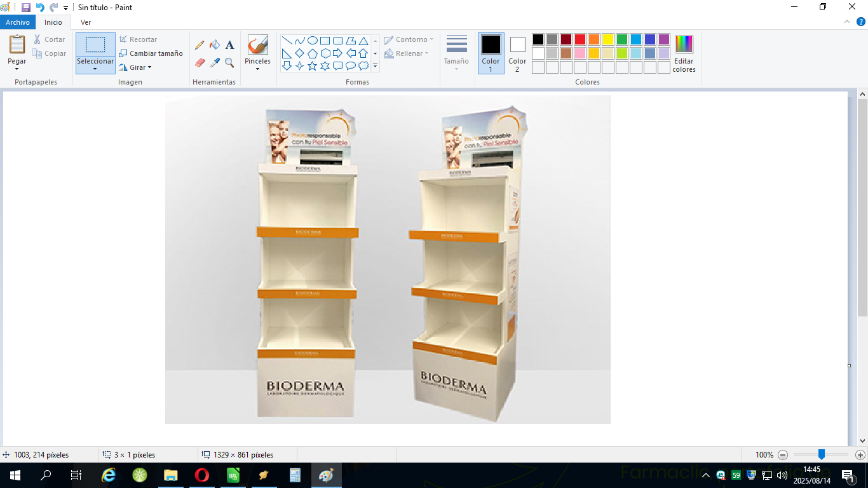This screenshot has width=868, height=488.
Task: Click the Cortar button
Action: coord(49,39)
